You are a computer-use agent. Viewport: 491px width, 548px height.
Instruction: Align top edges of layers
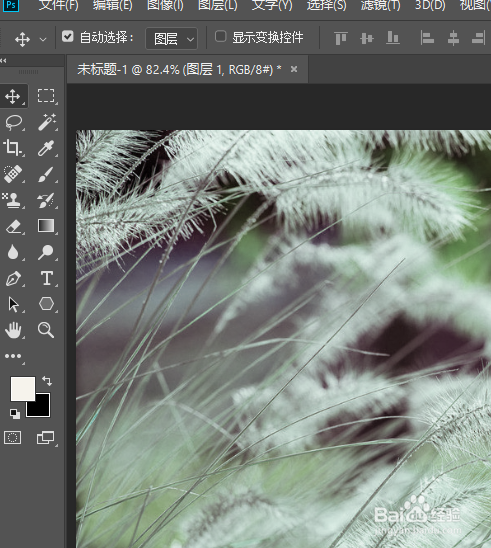(x=341, y=38)
